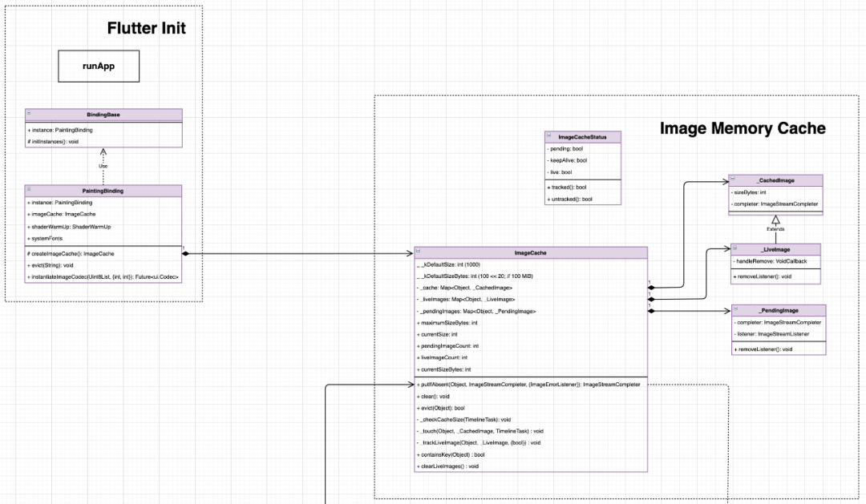
Task: Select '+ instance: PaintingBinding' in BindingBase
Action: tap(103, 131)
